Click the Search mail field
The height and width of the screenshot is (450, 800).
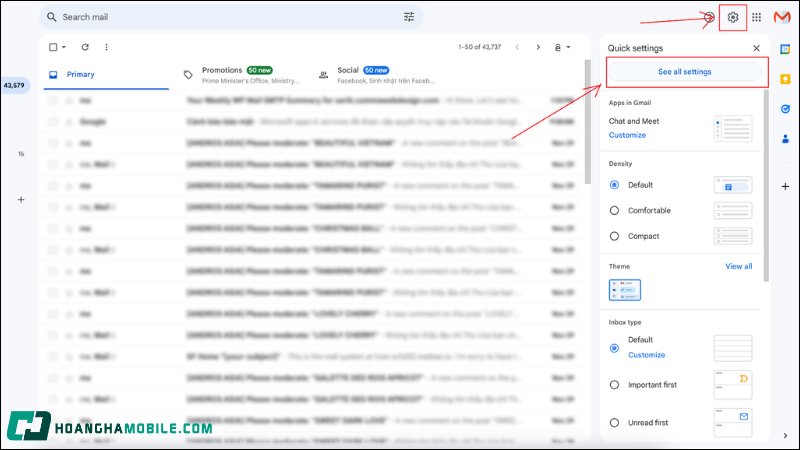point(231,17)
